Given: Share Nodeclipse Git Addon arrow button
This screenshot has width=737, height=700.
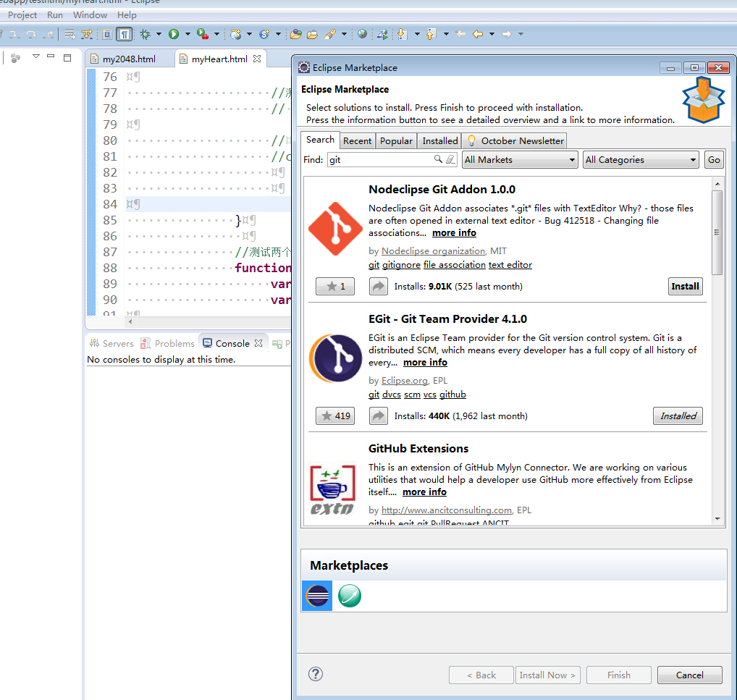Looking at the screenshot, I should tap(379, 287).
